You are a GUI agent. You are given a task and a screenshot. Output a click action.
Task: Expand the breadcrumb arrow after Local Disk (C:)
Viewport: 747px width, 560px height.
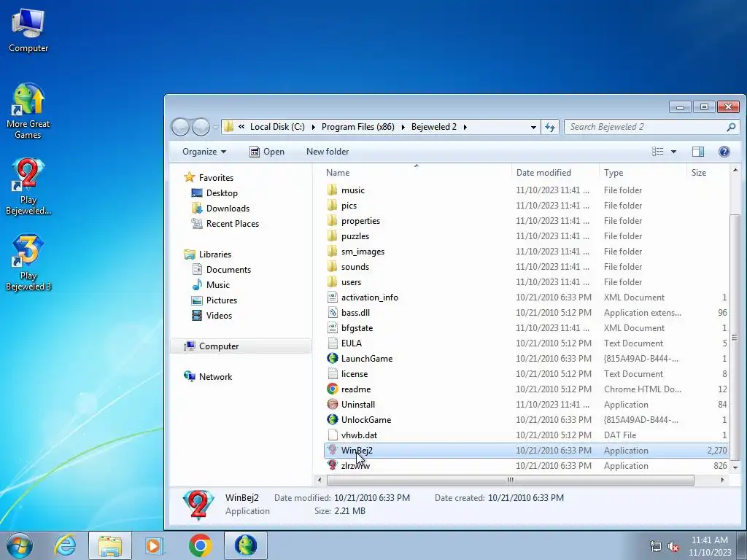[313, 127]
